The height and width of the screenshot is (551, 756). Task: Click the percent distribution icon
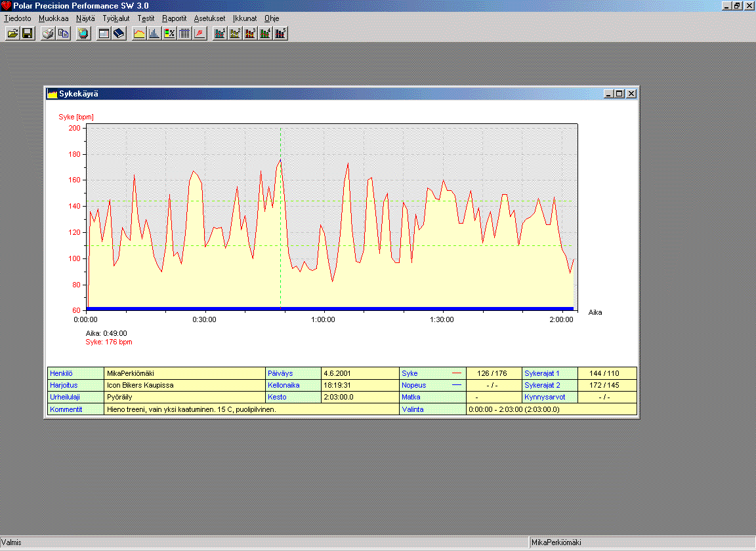click(x=169, y=33)
